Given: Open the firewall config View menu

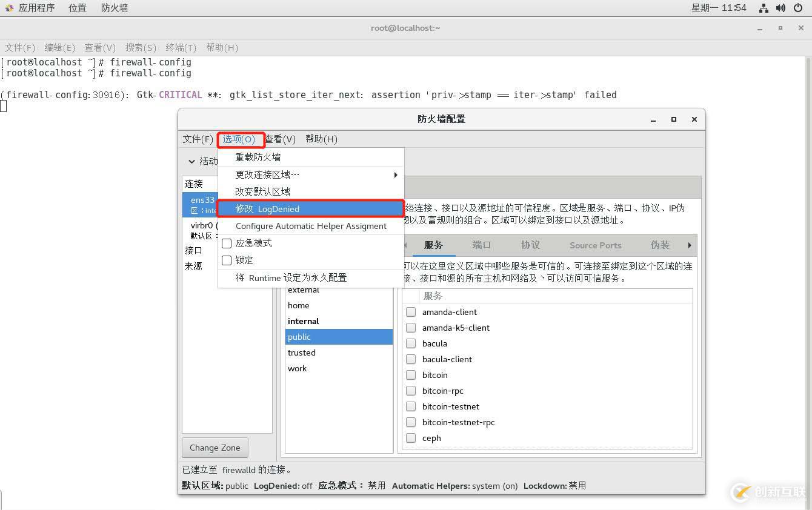Looking at the screenshot, I should coord(281,139).
